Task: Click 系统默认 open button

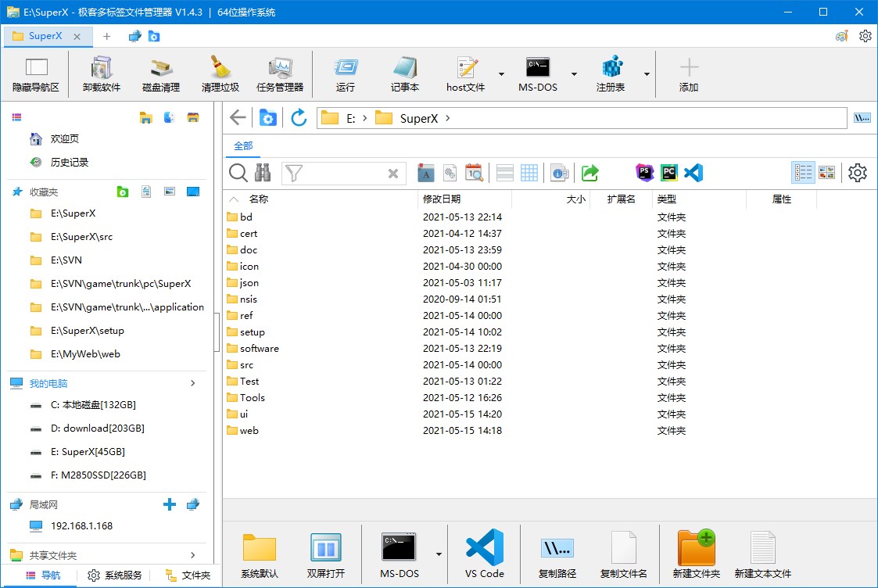Action: pyautogui.click(x=260, y=554)
